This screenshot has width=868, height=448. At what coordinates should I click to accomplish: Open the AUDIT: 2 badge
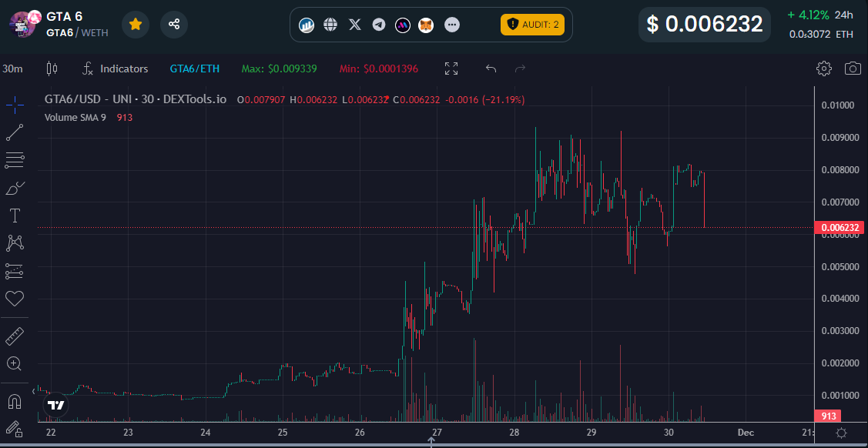coord(532,25)
